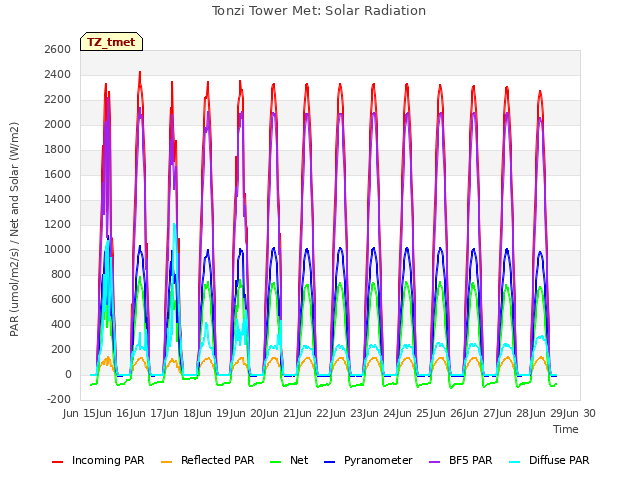
Task: Click the Pyranometer legend label
Action: click(x=378, y=460)
